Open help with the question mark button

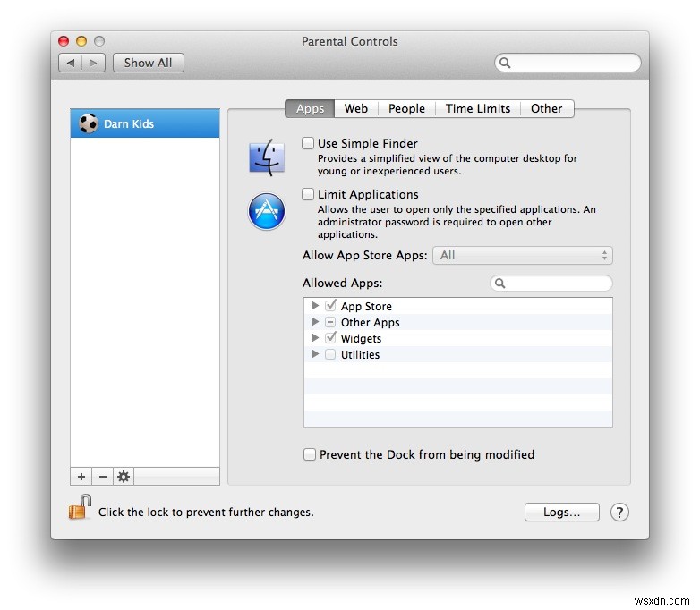pyautogui.click(x=619, y=513)
